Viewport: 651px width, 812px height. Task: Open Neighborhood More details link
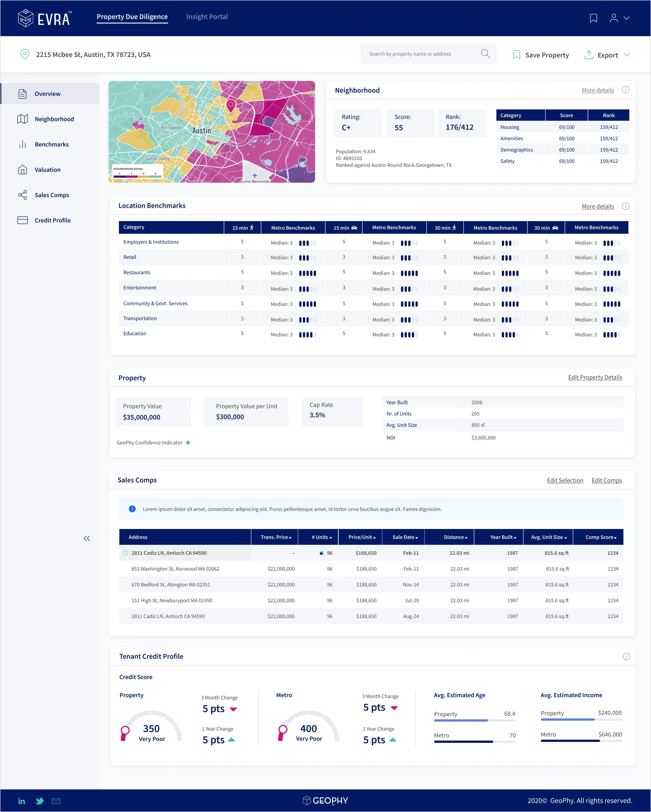[597, 90]
